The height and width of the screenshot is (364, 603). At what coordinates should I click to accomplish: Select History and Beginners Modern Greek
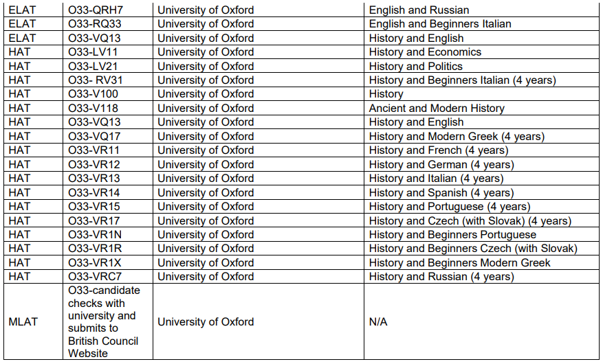[x=459, y=262]
